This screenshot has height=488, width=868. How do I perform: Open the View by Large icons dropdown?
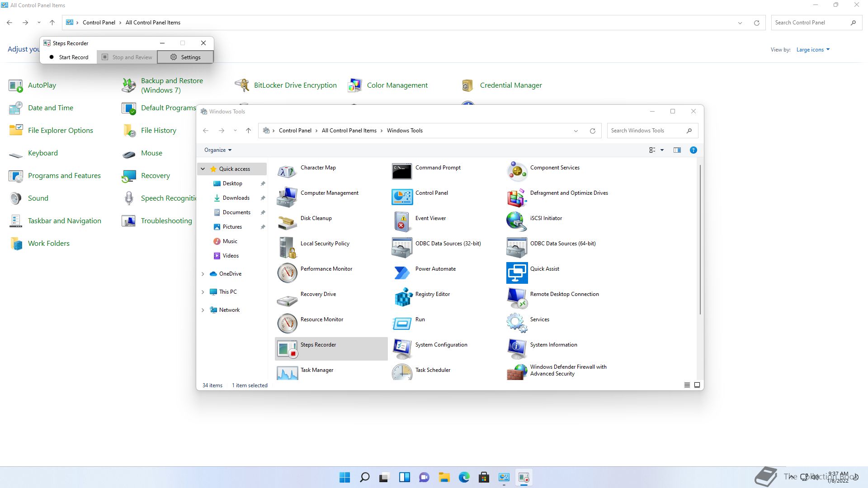tap(813, 50)
